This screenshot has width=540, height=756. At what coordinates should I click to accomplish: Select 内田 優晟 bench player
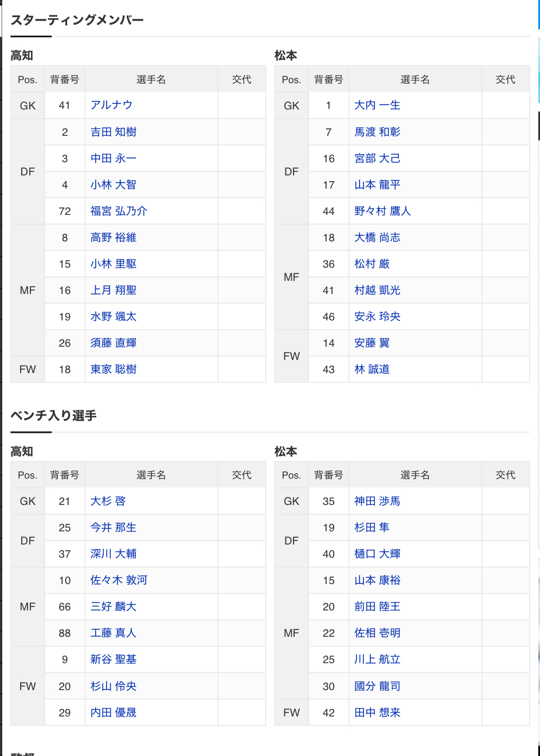114,712
